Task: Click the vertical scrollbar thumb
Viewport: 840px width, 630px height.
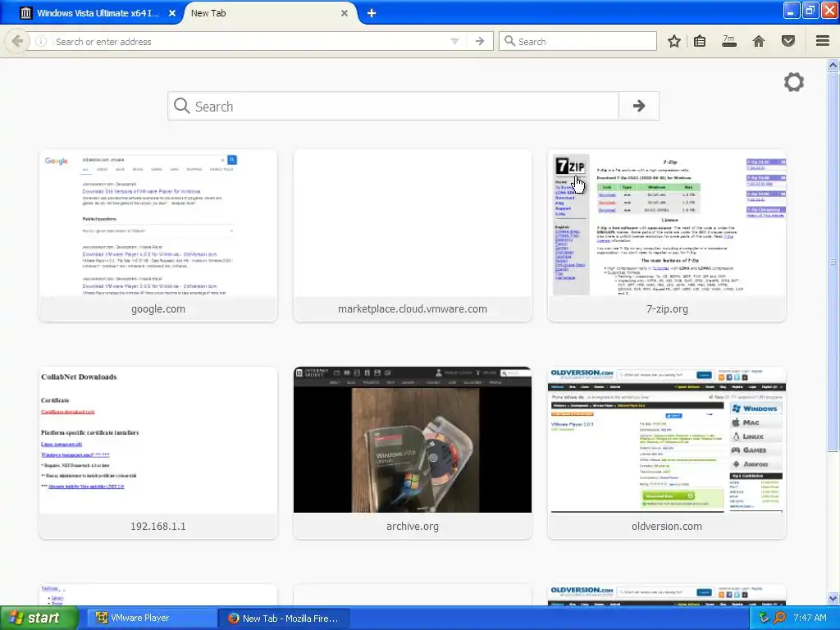Action: pos(833,262)
